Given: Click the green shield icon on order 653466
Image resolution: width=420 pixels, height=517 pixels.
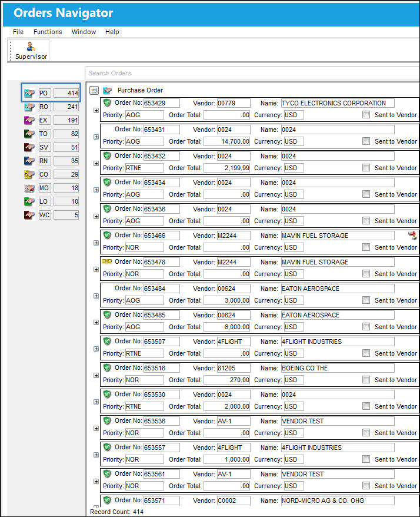Looking at the screenshot, I should coord(107,235).
